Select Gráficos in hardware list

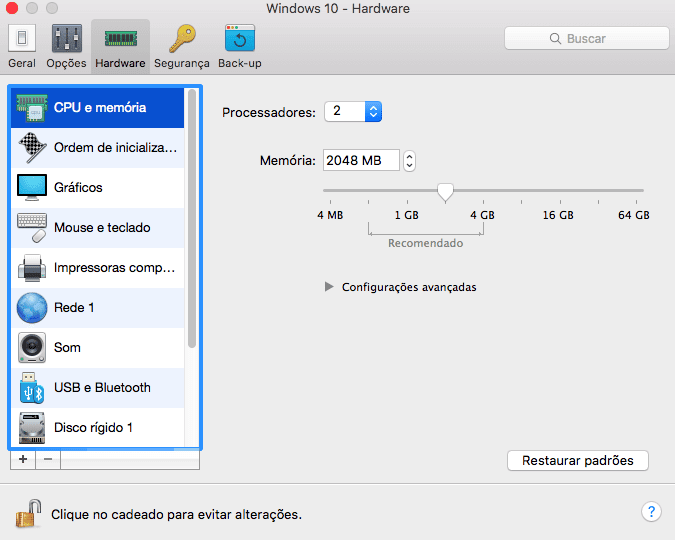[x=98, y=188]
